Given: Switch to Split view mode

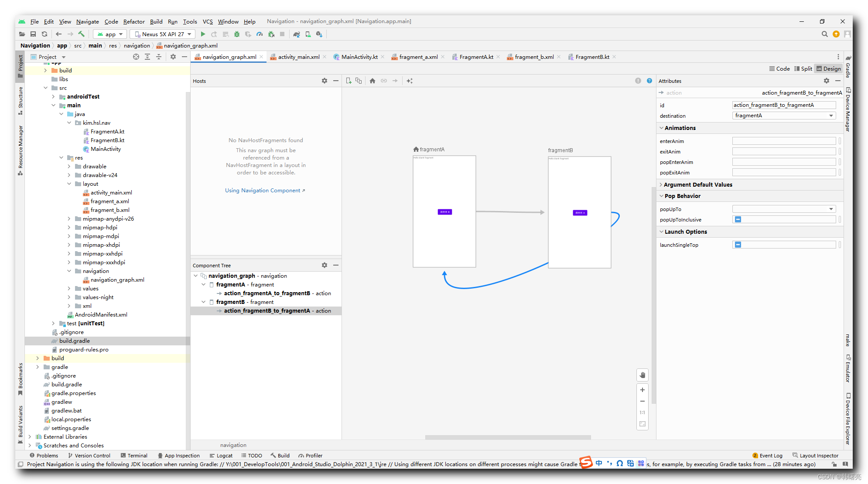Looking at the screenshot, I should (x=803, y=68).
